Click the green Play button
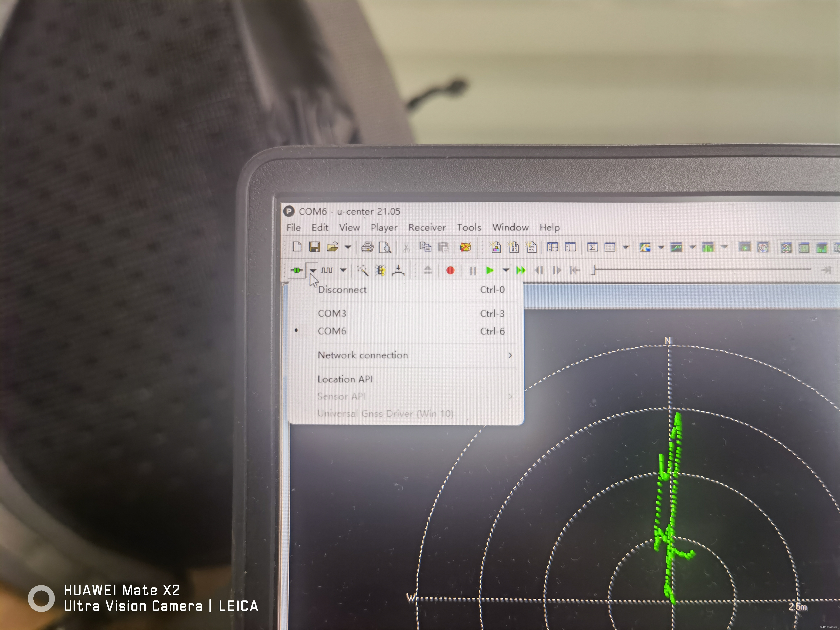840x630 pixels. click(490, 270)
